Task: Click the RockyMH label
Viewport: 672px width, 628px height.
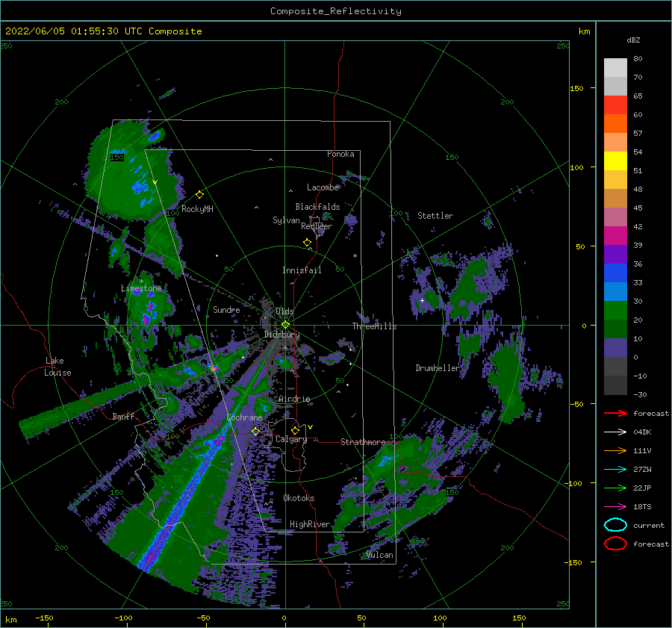Action: click(197, 209)
